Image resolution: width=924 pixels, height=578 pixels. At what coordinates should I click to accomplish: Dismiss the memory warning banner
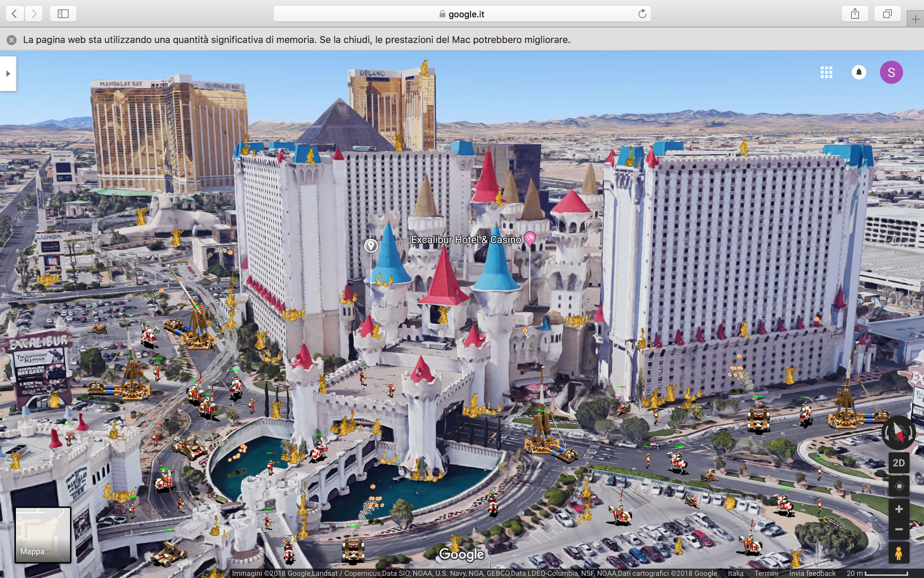(x=12, y=40)
